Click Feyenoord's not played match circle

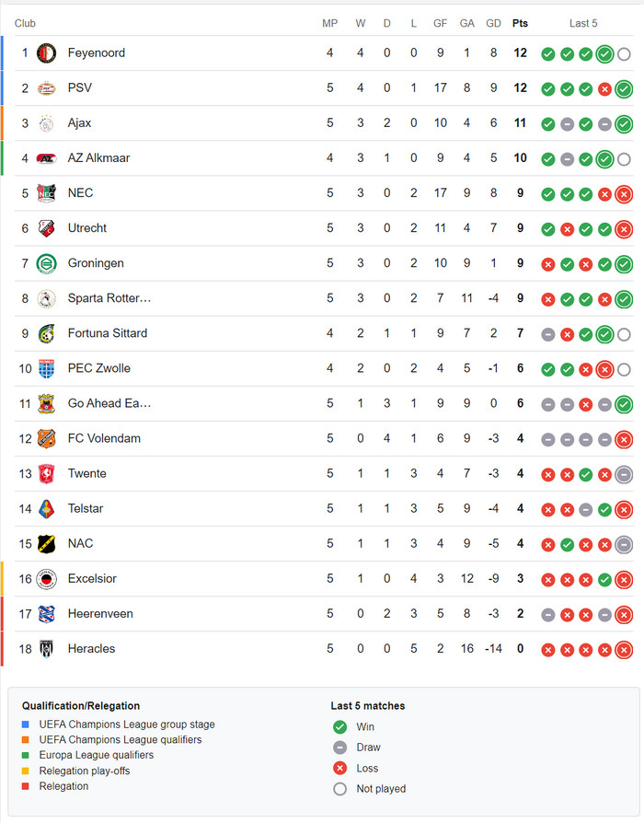tap(624, 54)
